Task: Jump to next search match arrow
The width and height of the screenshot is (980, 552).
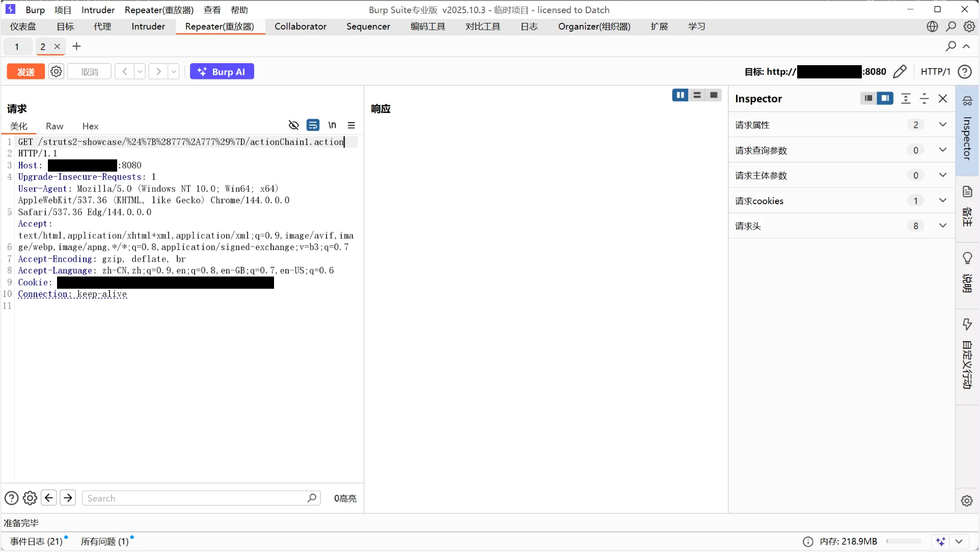Action: (68, 498)
